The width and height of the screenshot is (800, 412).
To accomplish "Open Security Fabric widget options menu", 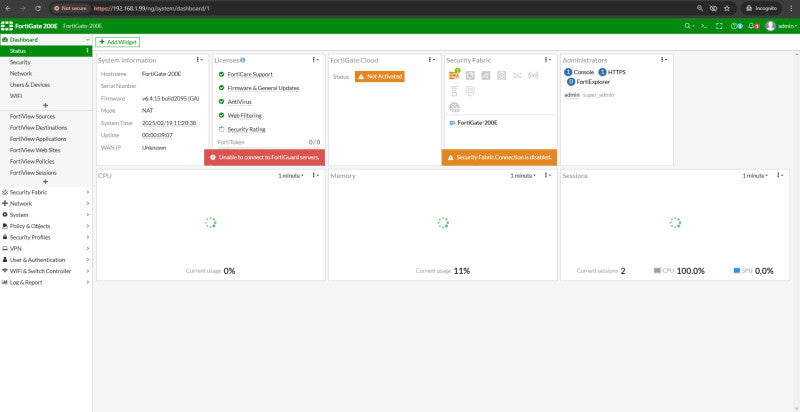I will click(547, 60).
